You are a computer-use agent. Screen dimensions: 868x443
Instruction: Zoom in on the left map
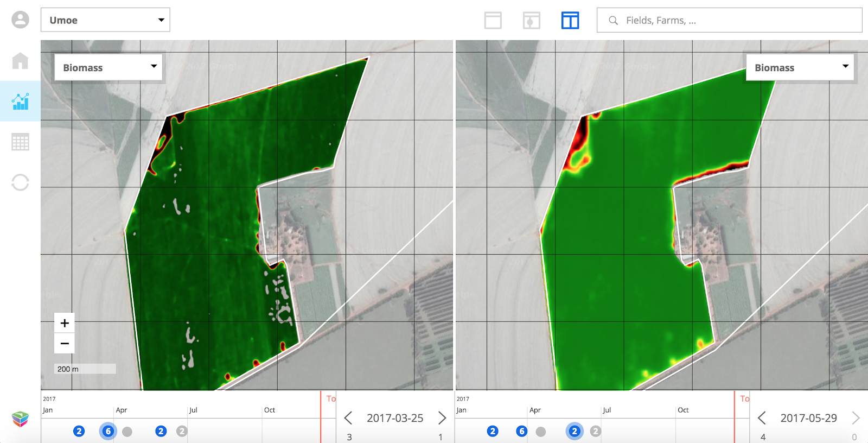65,323
